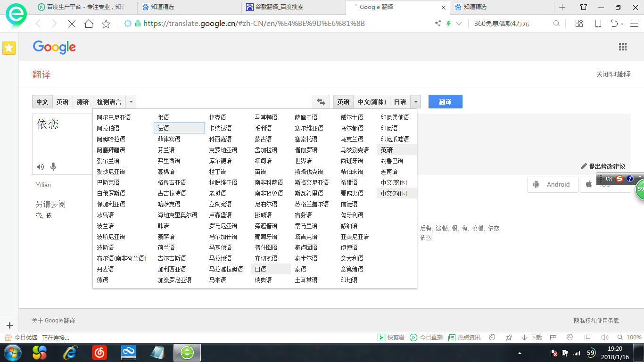
Task: Expand the address bar dropdown chevron
Action: (459, 24)
